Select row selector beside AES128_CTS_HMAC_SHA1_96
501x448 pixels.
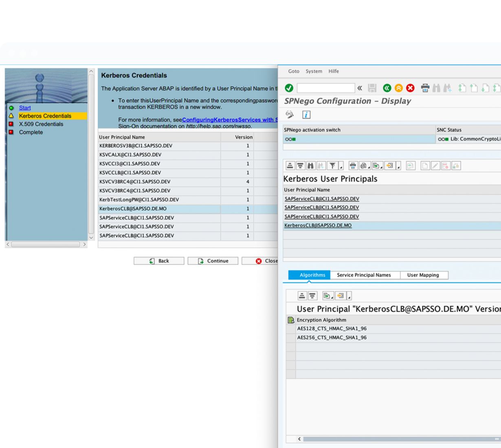coord(291,329)
